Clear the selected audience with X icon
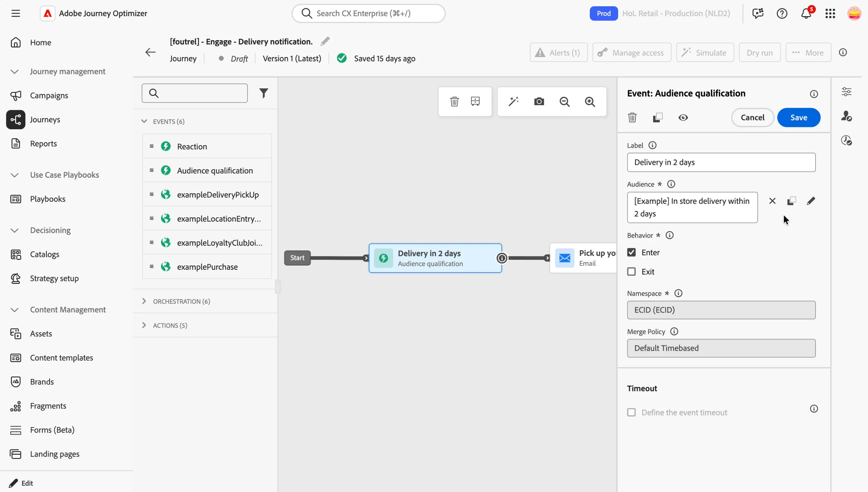The image size is (868, 492). tap(772, 201)
